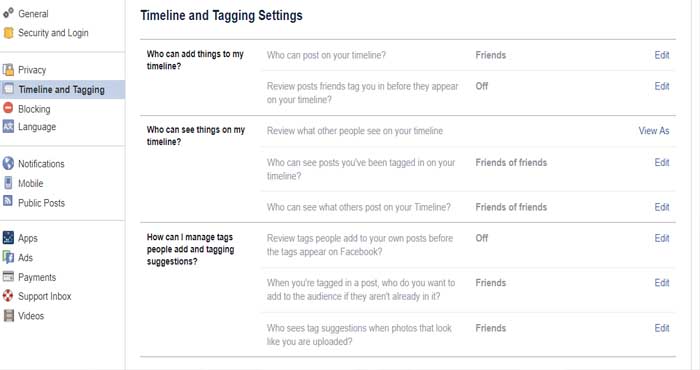Image resolution: width=700 pixels, height=370 pixels.
Task: Edit who sees tag suggestions setting
Action: click(x=662, y=328)
